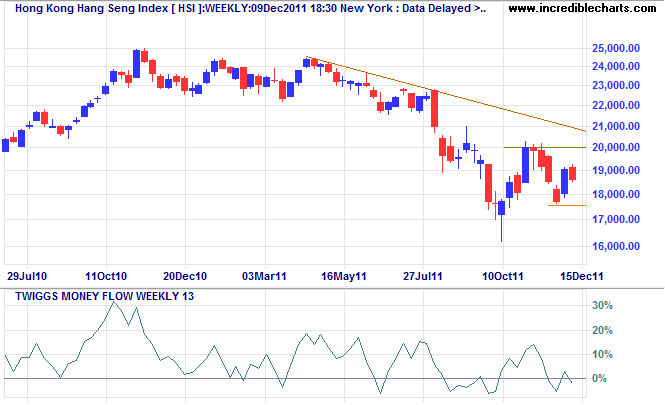Image resolution: width=665 pixels, height=405 pixels.
Task: Click the 27Jul11 date label
Action: tap(423, 277)
